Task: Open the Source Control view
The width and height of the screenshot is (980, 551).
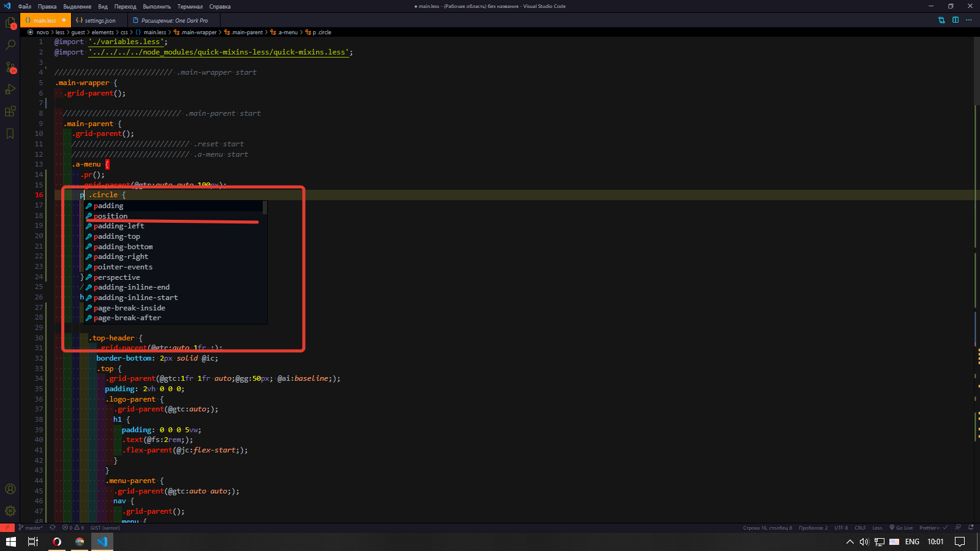Action: tap(10, 67)
